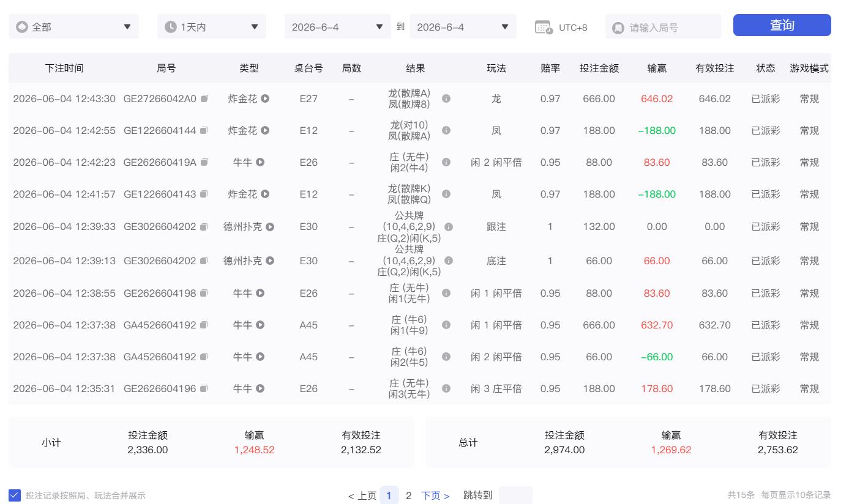849x504 pixels.
Task: Click the 共15条 record count text
Action: [x=741, y=495]
